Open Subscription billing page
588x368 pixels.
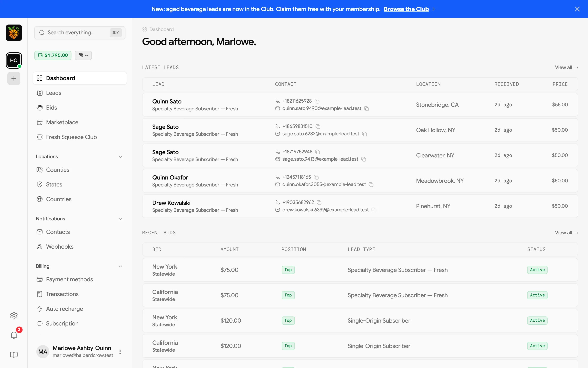pos(80,323)
